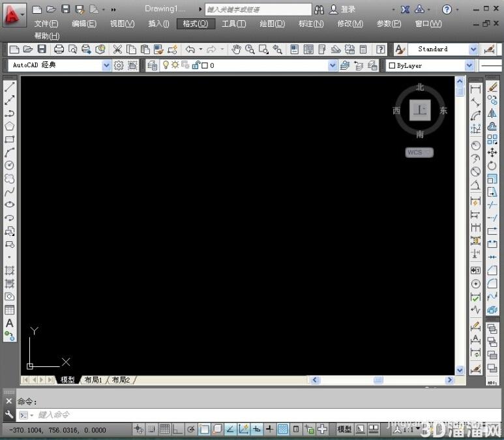Image resolution: width=504 pixels, height=440 pixels.
Task: Toggle Dynamic Input in status bar
Action: coord(256,429)
